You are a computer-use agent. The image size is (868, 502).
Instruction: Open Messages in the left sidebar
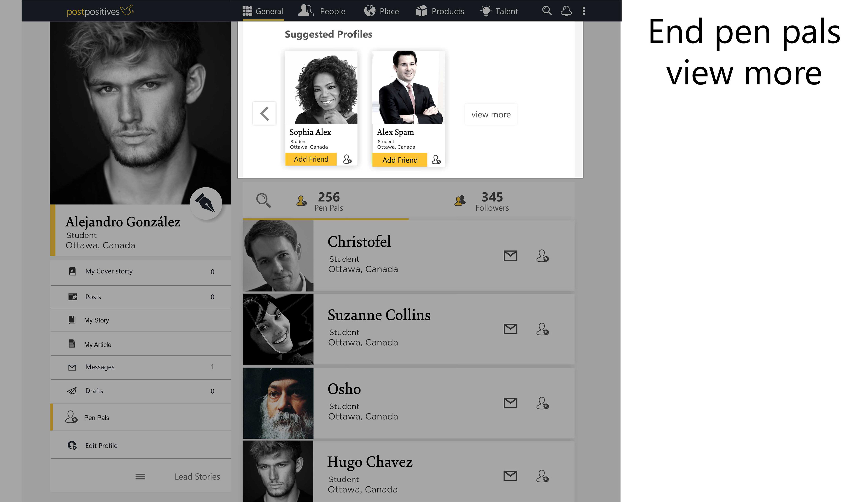pyautogui.click(x=141, y=367)
